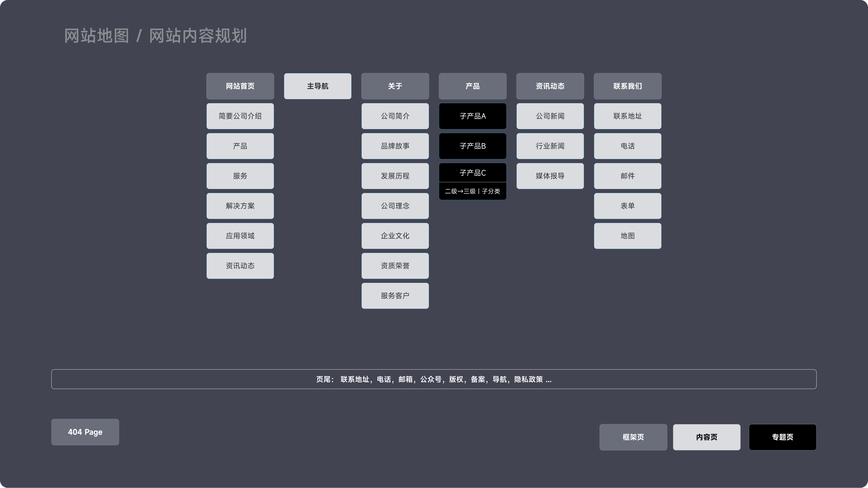Select the 内容页 legend box

tap(706, 437)
